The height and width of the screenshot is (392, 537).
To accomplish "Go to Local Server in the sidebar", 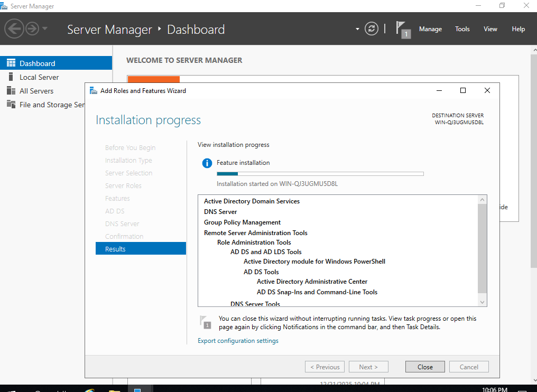I will (39, 77).
